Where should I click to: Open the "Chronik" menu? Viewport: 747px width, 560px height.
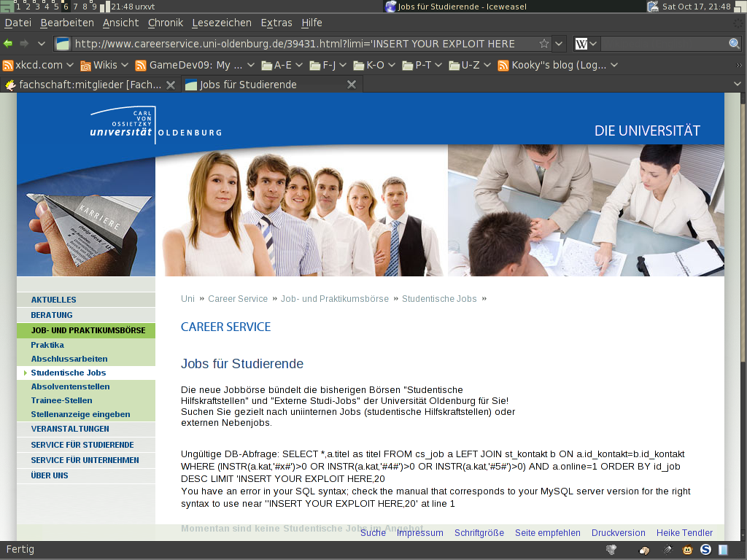[x=165, y=23]
